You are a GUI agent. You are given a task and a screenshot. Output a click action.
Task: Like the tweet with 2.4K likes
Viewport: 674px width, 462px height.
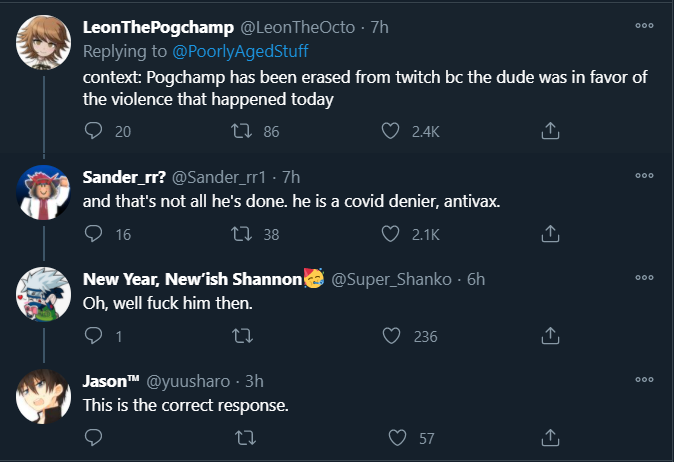(x=390, y=131)
